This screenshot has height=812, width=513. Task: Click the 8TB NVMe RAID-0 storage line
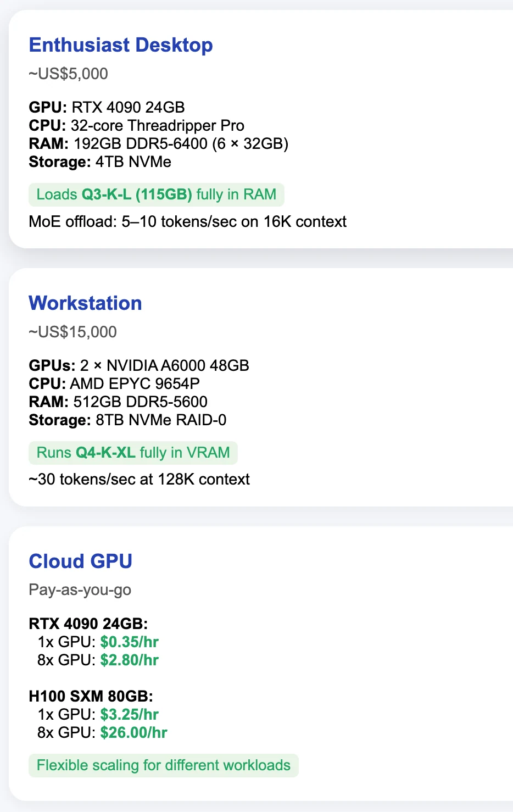tap(127, 420)
